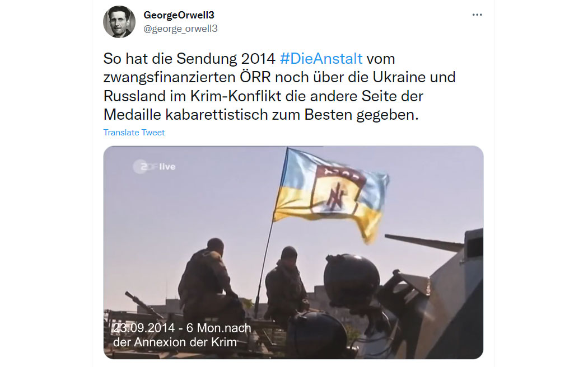Viewport: 588px width, 367px height.
Task: Open the GeorgeOrwell3 display name profile
Action: pos(179,15)
